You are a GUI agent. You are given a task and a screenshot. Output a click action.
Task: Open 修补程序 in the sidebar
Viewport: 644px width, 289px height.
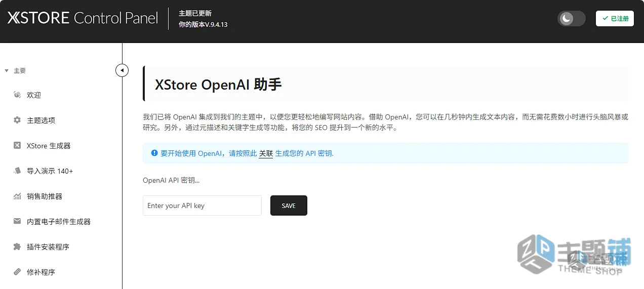pos(41,272)
